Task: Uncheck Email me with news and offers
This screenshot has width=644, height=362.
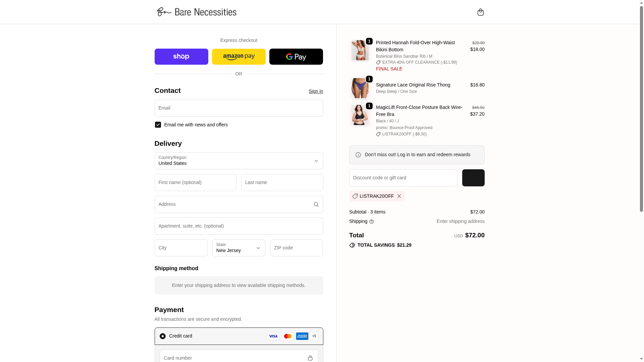Action: pos(158,125)
